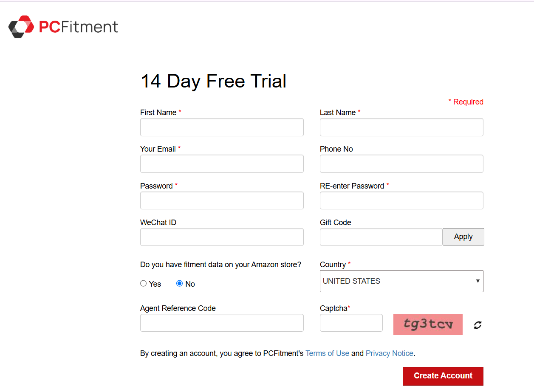
Task: Open the Country dropdown
Action: (x=401, y=281)
